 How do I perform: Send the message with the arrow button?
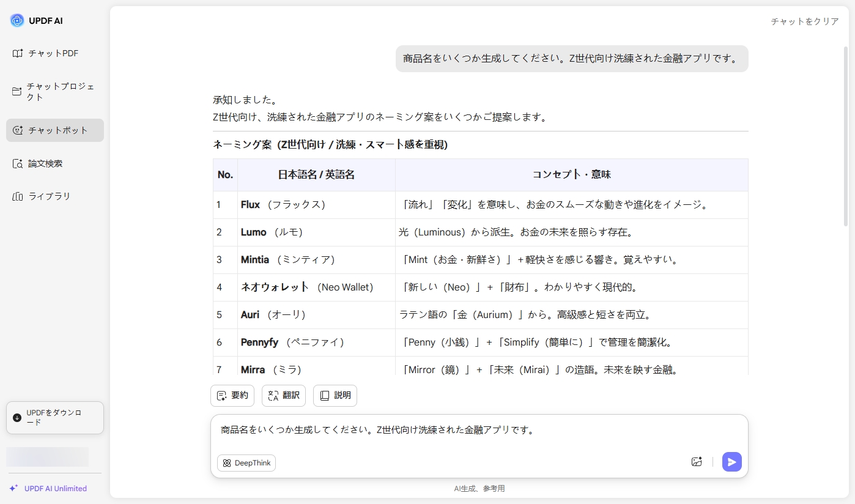[x=732, y=462]
